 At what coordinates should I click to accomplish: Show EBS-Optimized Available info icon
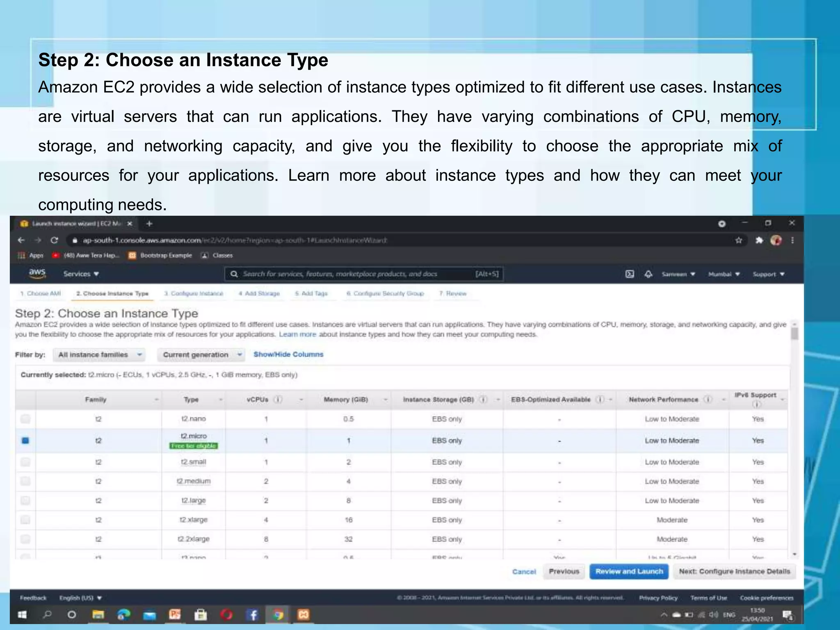click(x=600, y=399)
